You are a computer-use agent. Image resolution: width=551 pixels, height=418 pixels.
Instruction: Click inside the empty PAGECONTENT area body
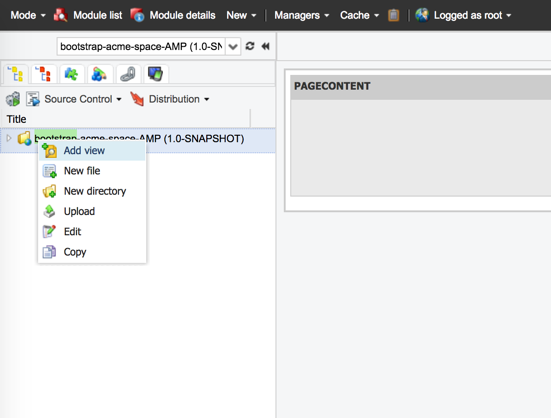[421, 148]
